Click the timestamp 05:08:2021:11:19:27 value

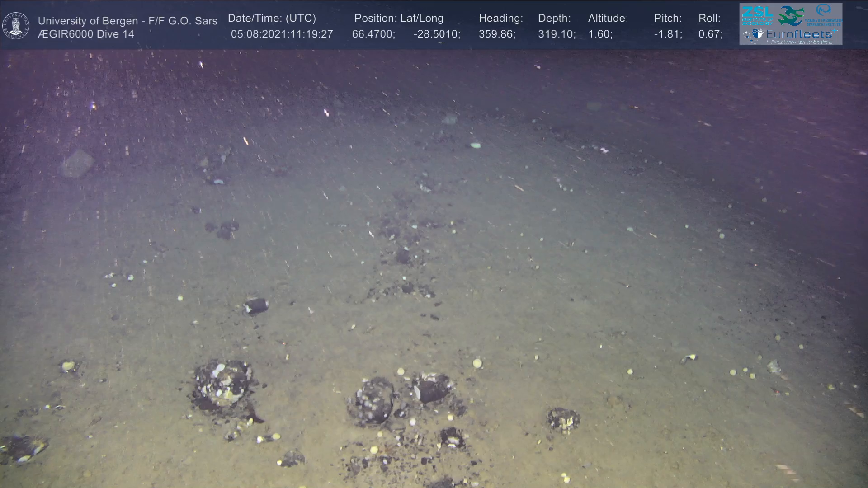(x=282, y=34)
